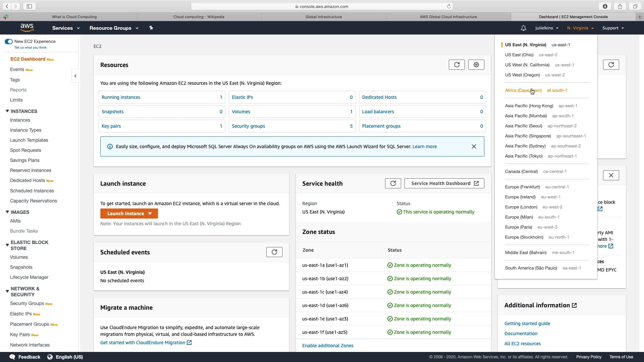The height and width of the screenshot is (362, 644).
Task: Open the julielkins account menu
Action: (546, 28)
